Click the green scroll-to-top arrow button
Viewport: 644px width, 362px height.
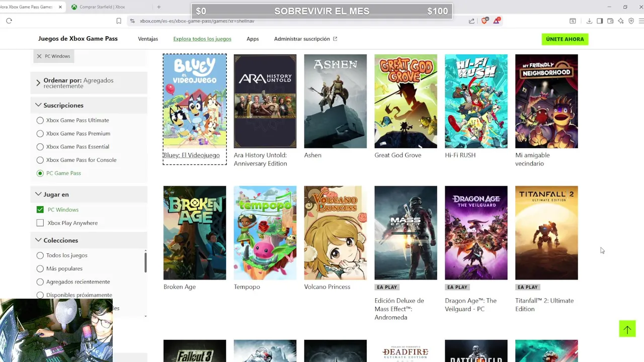click(627, 329)
